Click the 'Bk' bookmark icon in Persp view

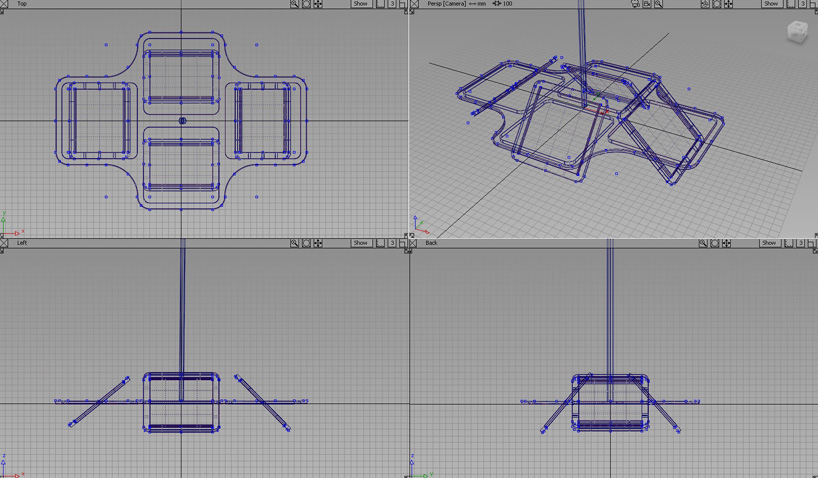(647, 4)
